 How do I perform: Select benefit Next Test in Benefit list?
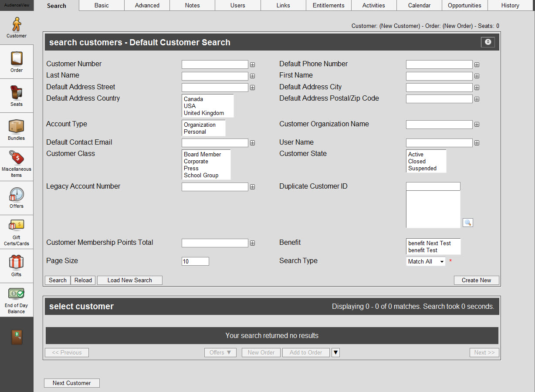coord(433,243)
